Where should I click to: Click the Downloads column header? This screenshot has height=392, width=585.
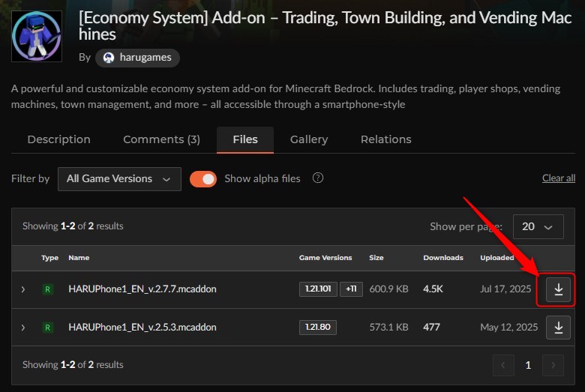(x=443, y=258)
